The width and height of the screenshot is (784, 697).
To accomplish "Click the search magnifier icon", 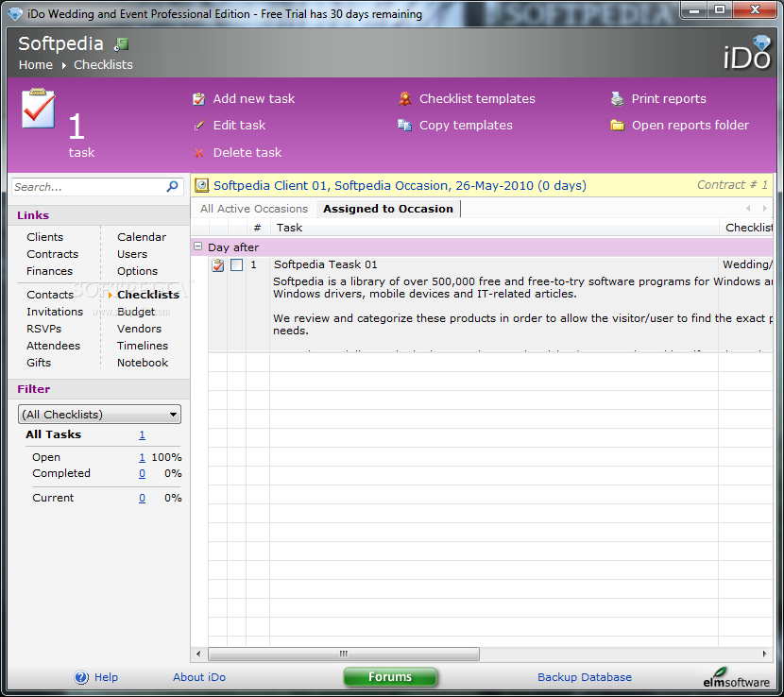I will [172, 186].
